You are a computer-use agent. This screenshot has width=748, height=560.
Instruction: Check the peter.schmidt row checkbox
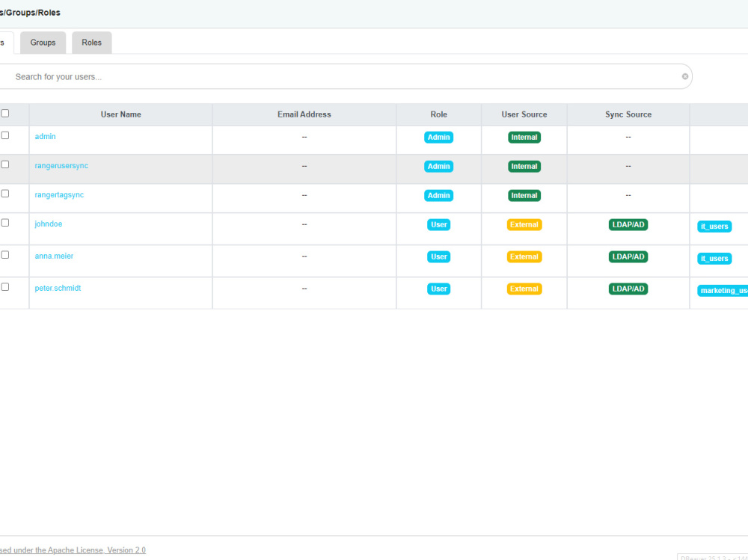pyautogui.click(x=4, y=286)
